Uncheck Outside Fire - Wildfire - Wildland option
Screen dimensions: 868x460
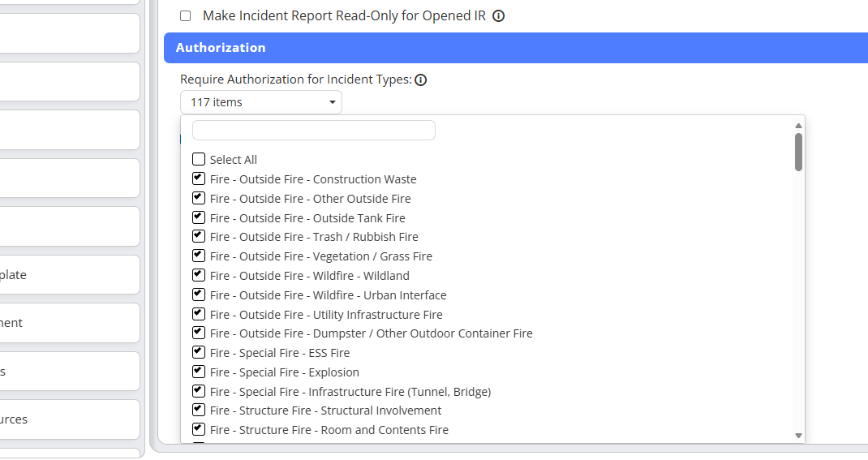click(199, 276)
